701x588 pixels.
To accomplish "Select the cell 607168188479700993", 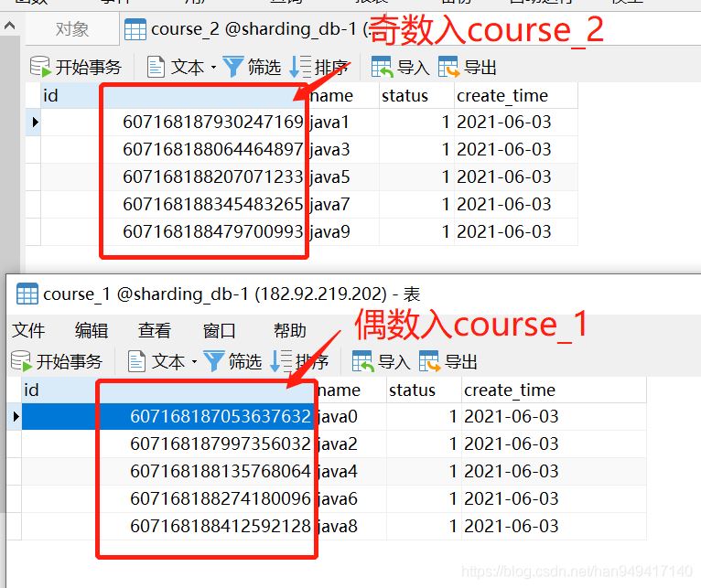I will [174, 232].
